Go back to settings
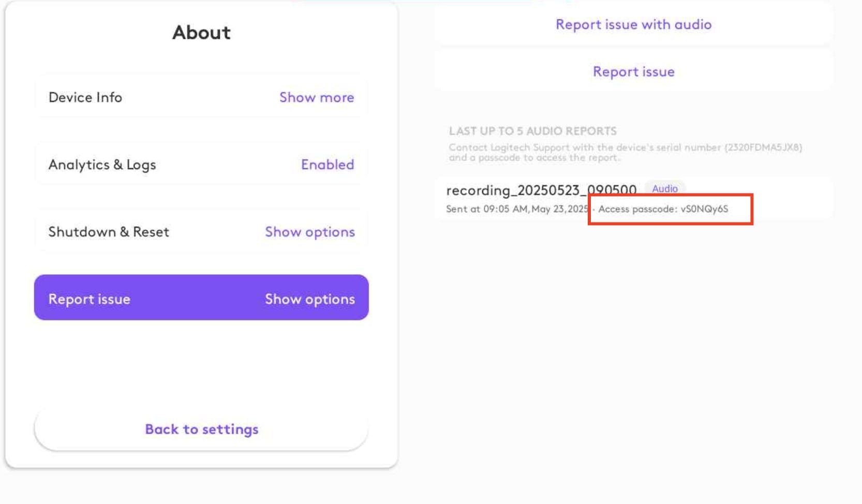This screenshot has height=504, width=862. pos(201,429)
